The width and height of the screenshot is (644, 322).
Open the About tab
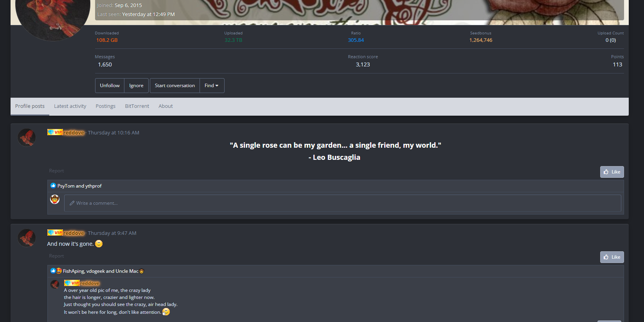tap(165, 106)
